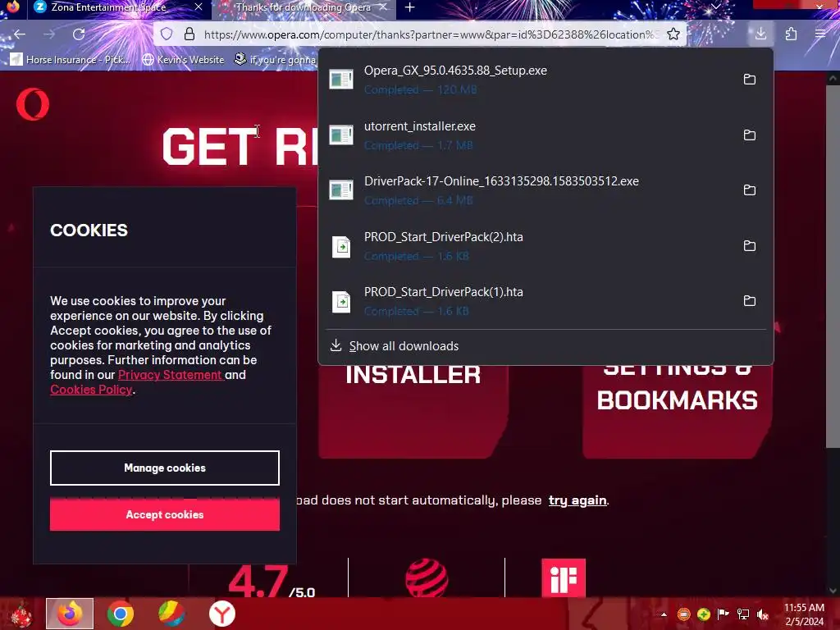Show hidden system tray icons
The height and width of the screenshot is (630, 840).
(664, 614)
